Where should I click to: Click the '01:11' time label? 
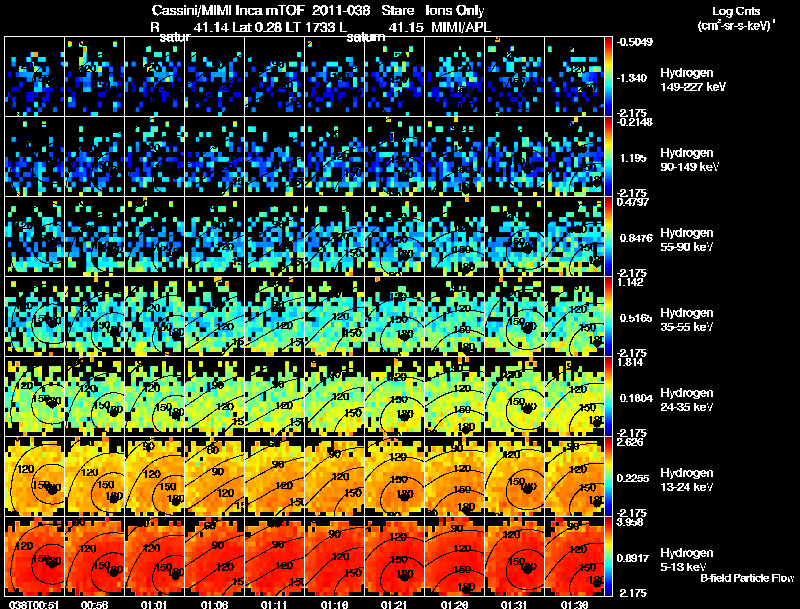[x=274, y=604]
